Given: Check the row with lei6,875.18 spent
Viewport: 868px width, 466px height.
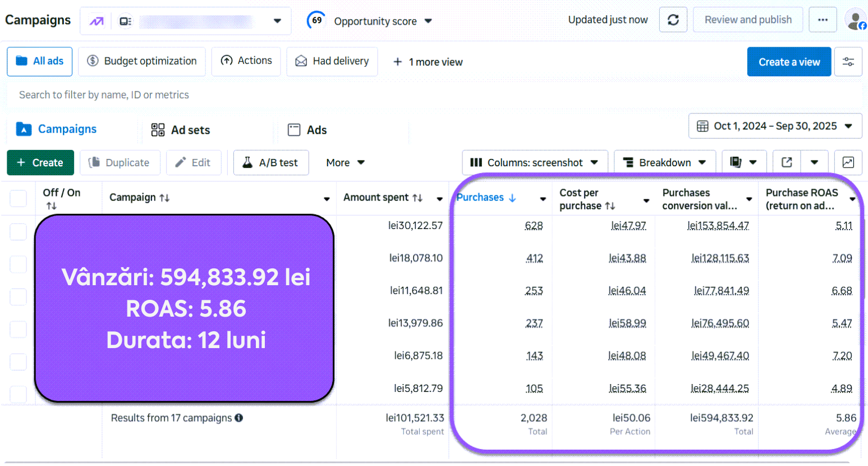Looking at the screenshot, I should (18, 362).
